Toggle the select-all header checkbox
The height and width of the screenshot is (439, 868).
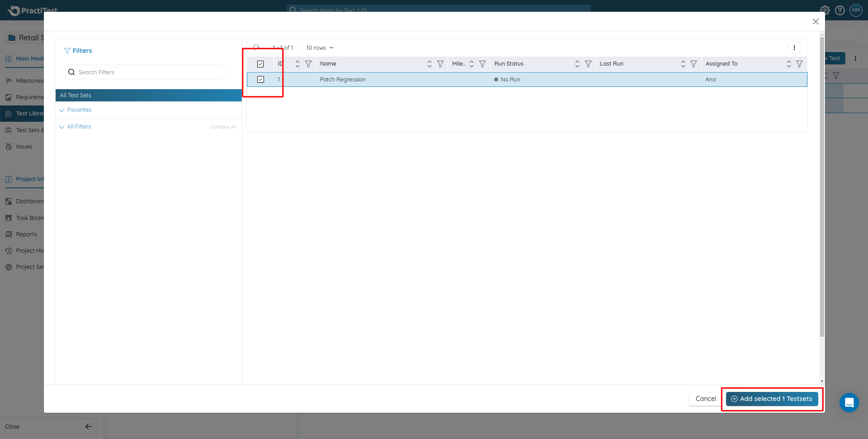(260, 64)
